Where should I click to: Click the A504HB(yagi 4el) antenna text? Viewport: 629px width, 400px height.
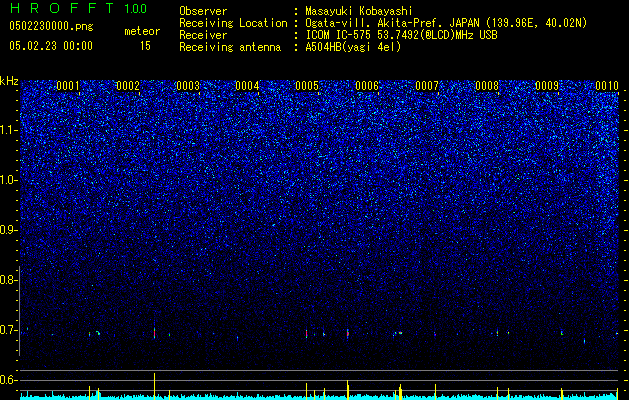353,47
